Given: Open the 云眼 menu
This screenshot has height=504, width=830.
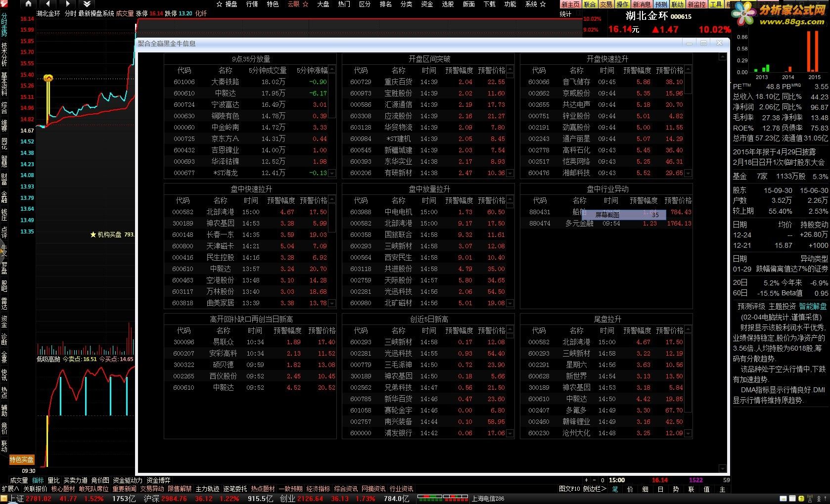Looking at the screenshot, I should (x=294, y=4).
